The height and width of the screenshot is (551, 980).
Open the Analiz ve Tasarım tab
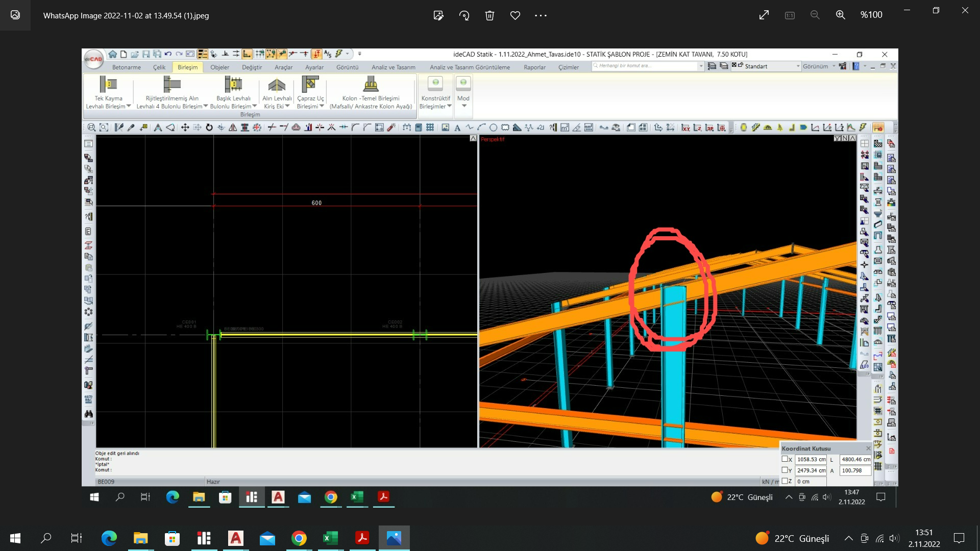click(394, 67)
